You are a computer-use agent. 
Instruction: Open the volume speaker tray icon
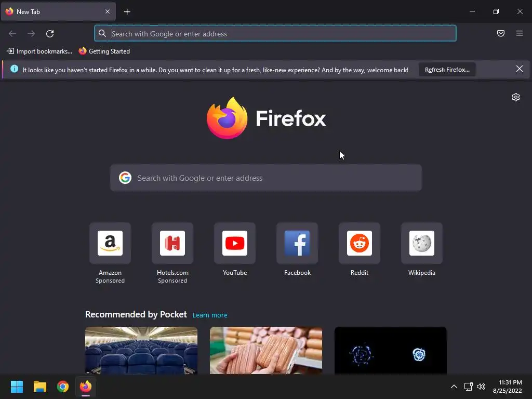pyautogui.click(x=481, y=387)
